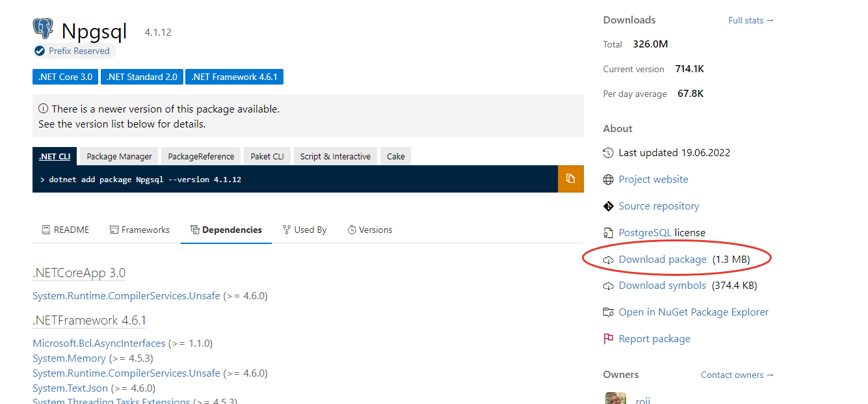Click the .NET Standard 2.0 badge

[x=142, y=77]
